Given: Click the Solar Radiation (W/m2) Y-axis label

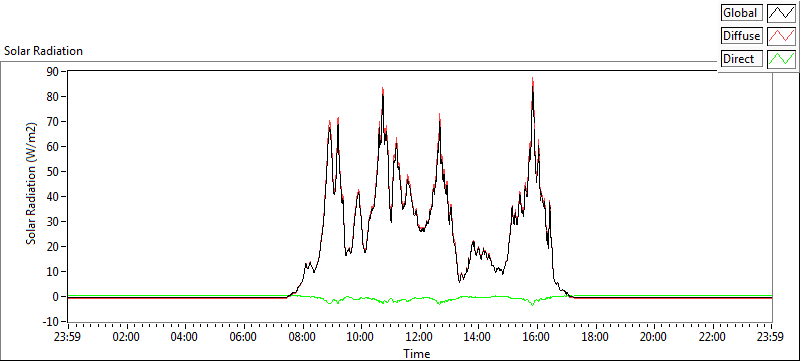Looking at the screenshot, I should coord(32,183).
